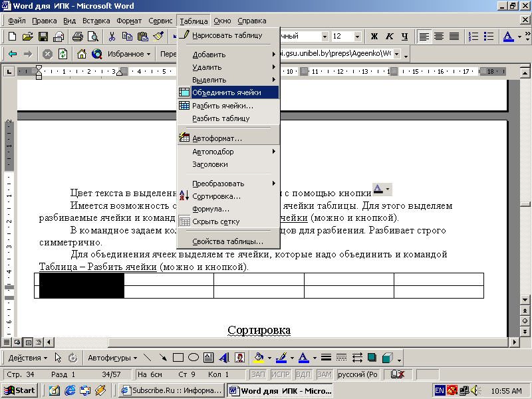Expand the Автоподбор submenu
The width and height of the screenshot is (532, 399).
(234, 152)
